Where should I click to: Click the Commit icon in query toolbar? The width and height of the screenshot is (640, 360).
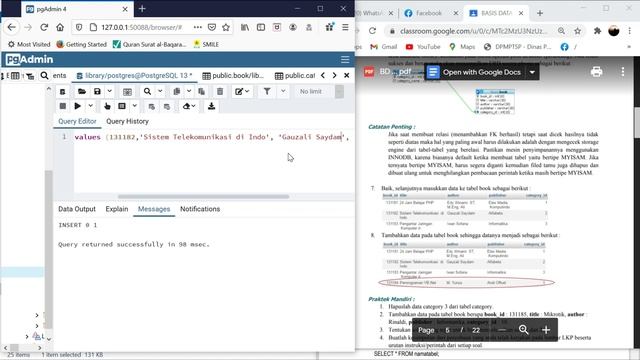[151, 106]
